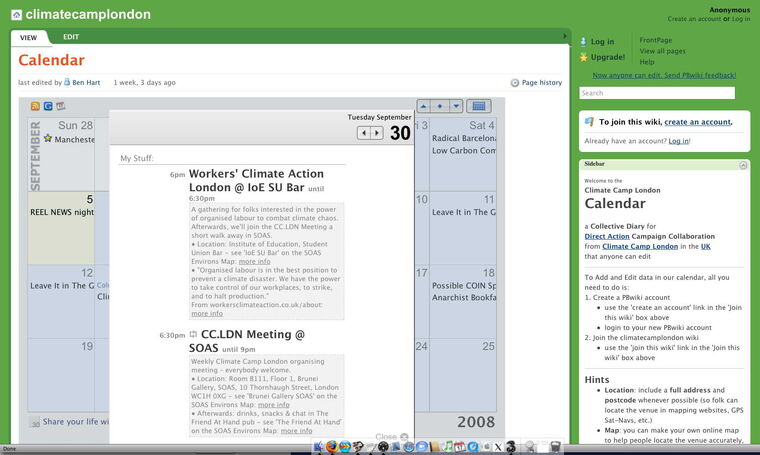Image resolution: width=760 pixels, height=455 pixels.
Task: Click the star icon next to Manchester event
Action: pyautogui.click(x=48, y=139)
